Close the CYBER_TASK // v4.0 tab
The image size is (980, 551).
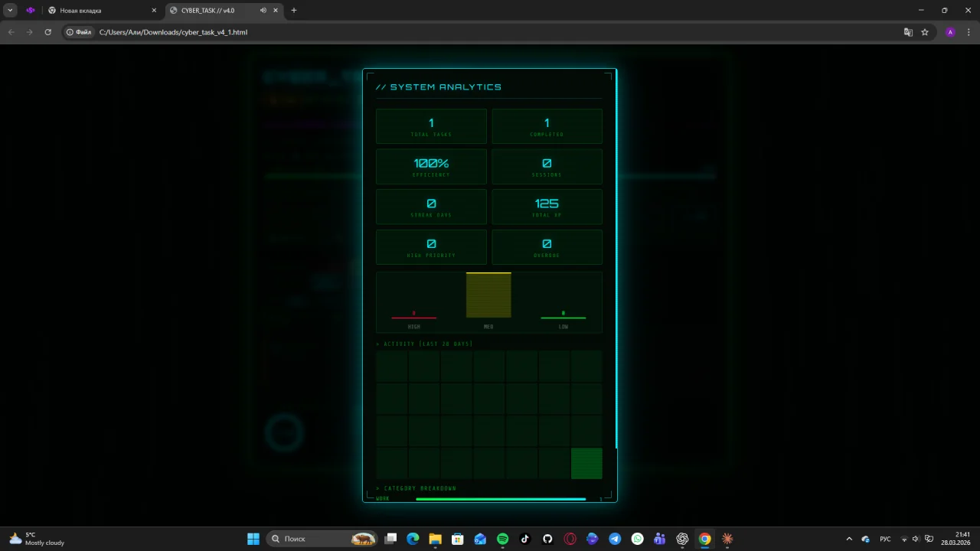click(276, 11)
